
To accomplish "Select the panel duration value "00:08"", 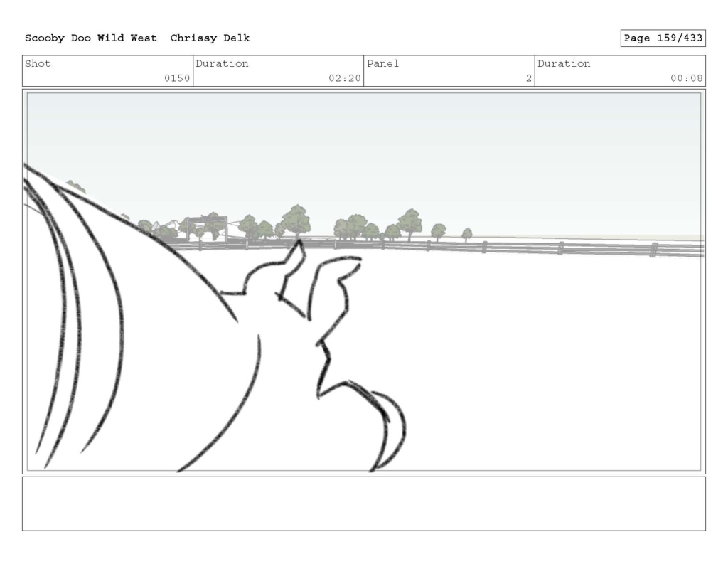I will click(x=686, y=78).
